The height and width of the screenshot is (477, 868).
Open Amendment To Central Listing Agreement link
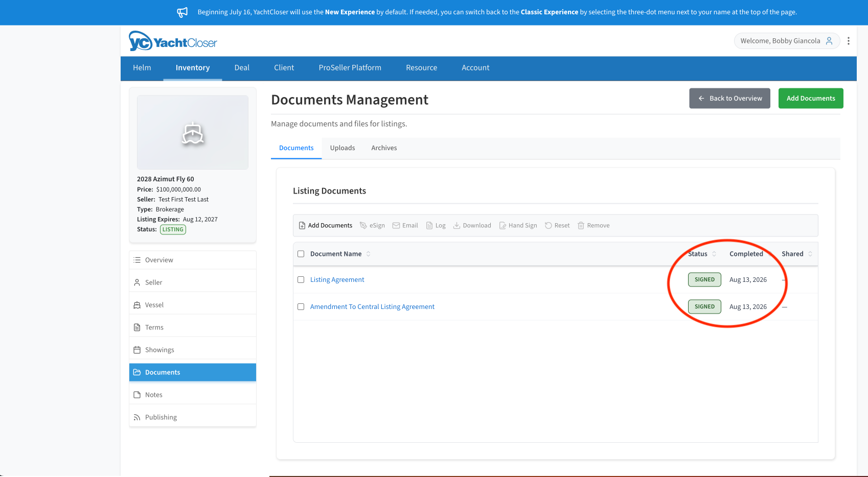tap(372, 307)
